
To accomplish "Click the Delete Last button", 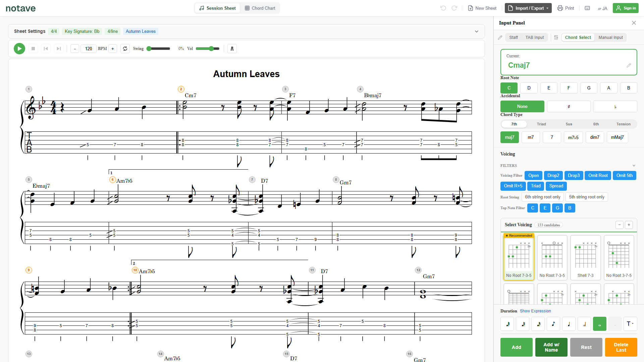I will point(621,347).
